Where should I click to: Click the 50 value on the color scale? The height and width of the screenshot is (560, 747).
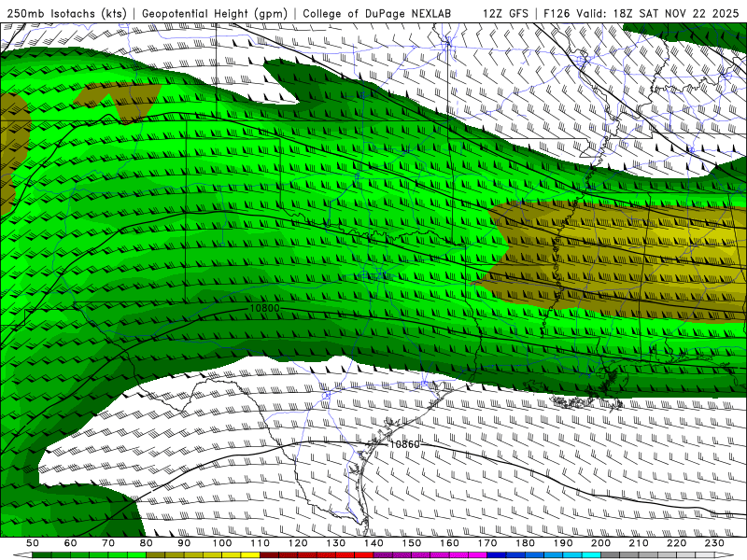click(x=33, y=543)
